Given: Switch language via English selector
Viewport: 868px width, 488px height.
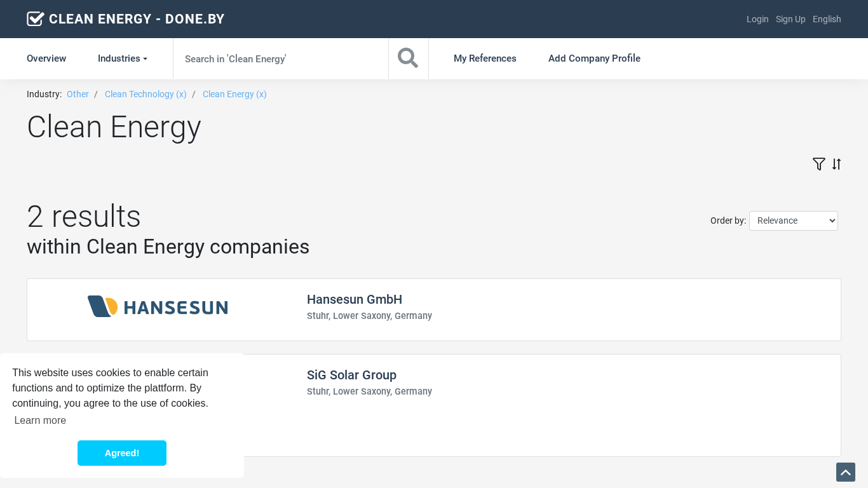Looking at the screenshot, I should [x=826, y=19].
